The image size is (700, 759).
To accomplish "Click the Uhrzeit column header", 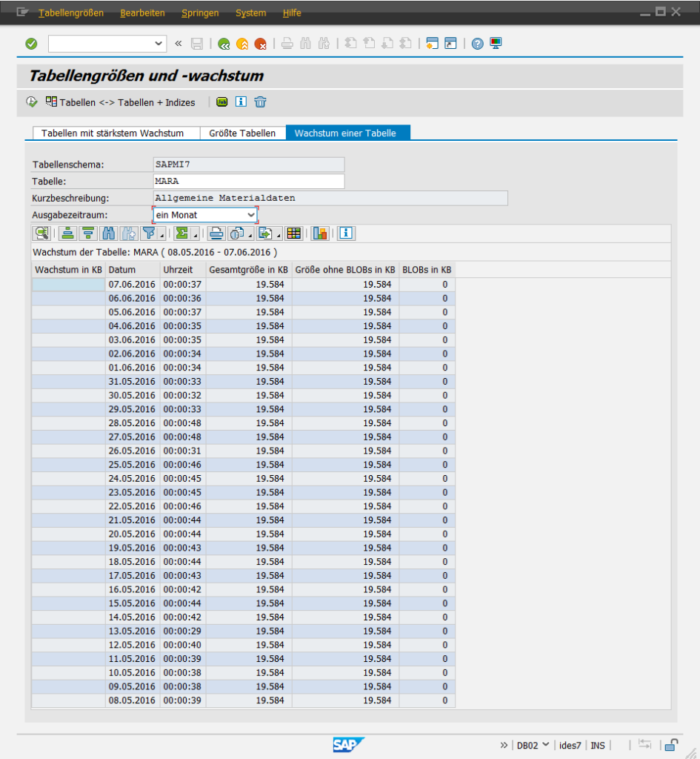I will coord(183,270).
